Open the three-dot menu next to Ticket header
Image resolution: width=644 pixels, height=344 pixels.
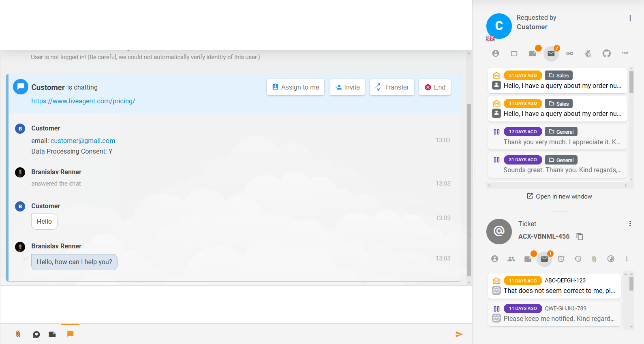tap(630, 224)
